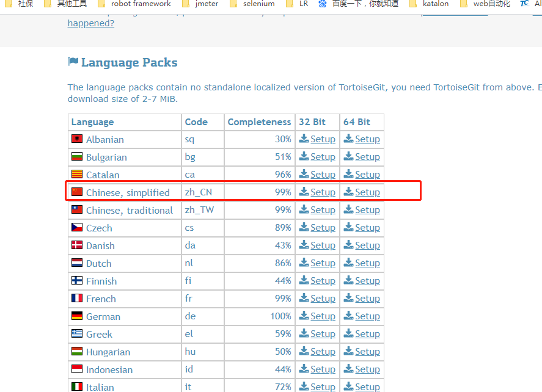The image size is (542, 392).
Task: Click the German flag icon
Action: (77, 316)
